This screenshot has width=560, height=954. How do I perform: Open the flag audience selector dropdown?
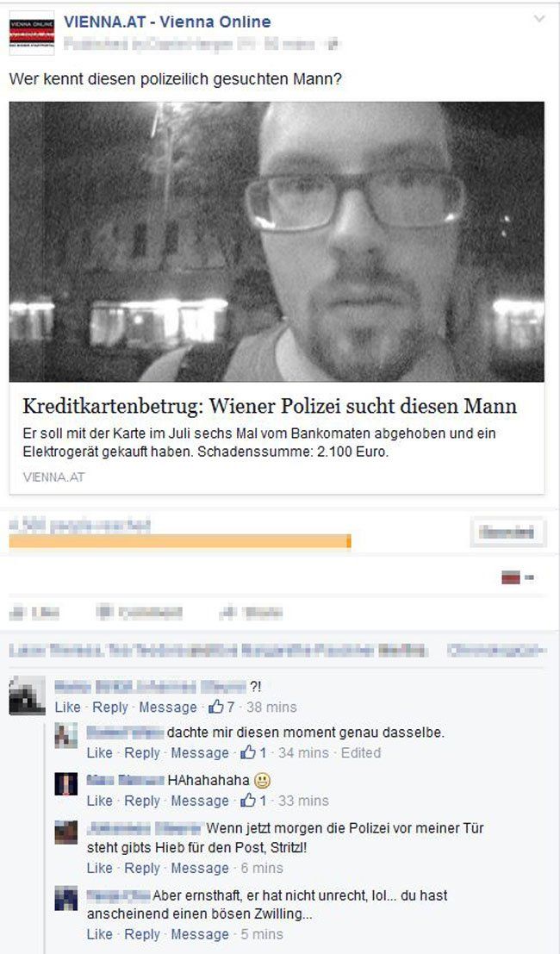[518, 578]
